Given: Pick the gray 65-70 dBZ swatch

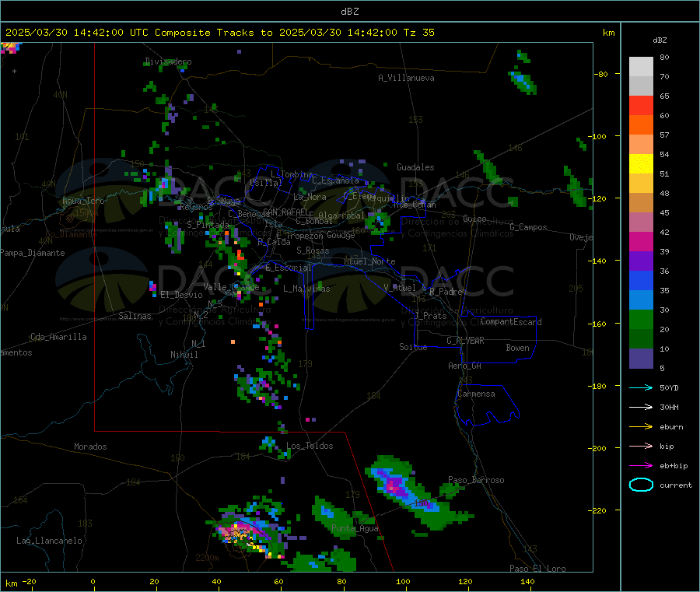Looking at the screenshot, I should coord(641,86).
